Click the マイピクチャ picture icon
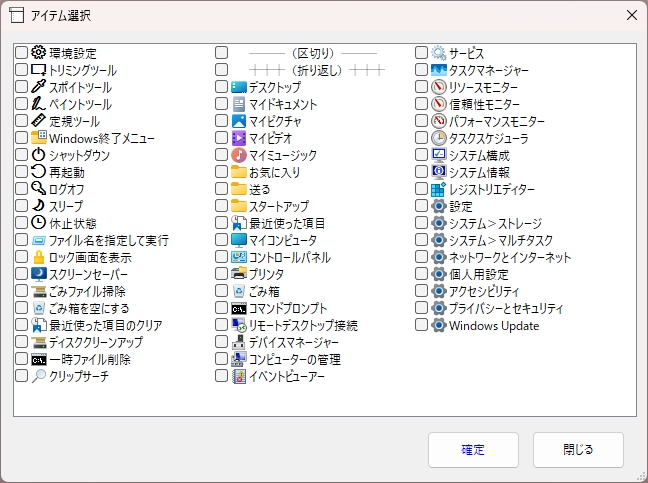This screenshot has height=483, width=648. click(238, 121)
